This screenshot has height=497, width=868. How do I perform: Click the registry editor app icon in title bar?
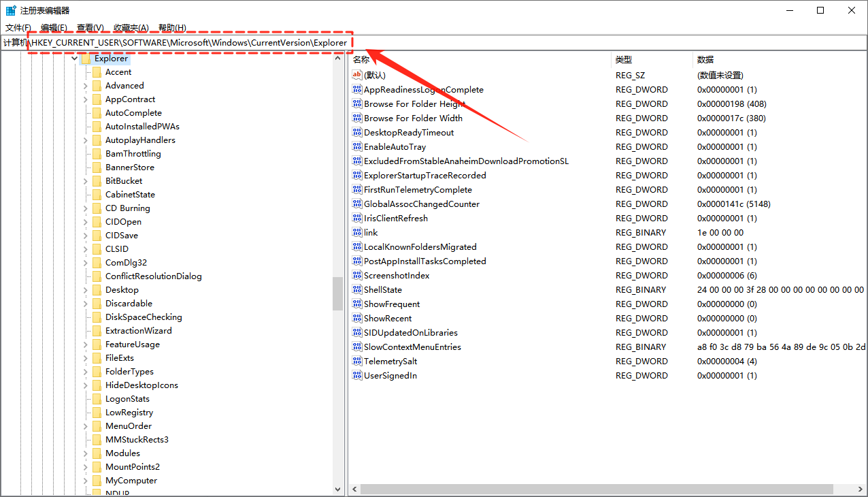point(11,10)
